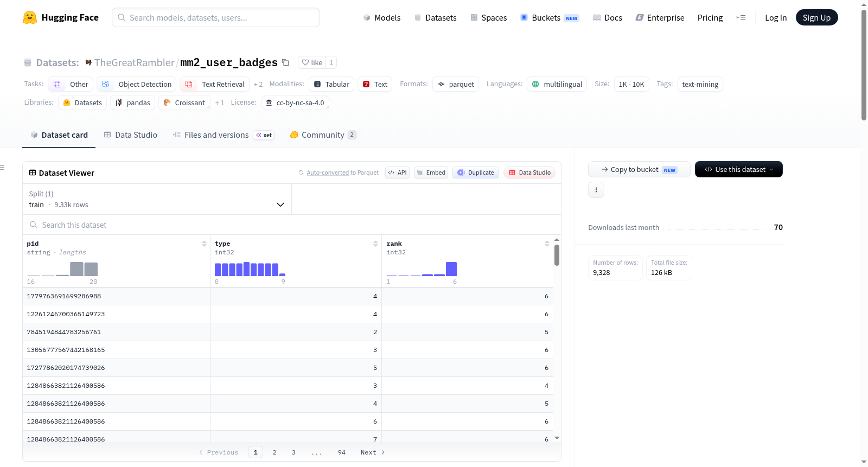Select the parquet format tag
Screen dimensions: 868x467
point(456,84)
